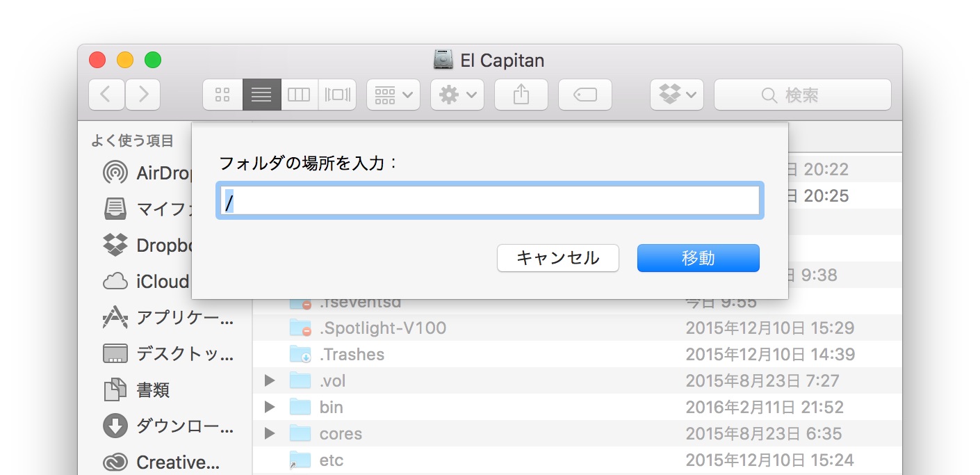Click the cores folder icon
The width and height of the screenshot is (980, 475).
pos(300,433)
